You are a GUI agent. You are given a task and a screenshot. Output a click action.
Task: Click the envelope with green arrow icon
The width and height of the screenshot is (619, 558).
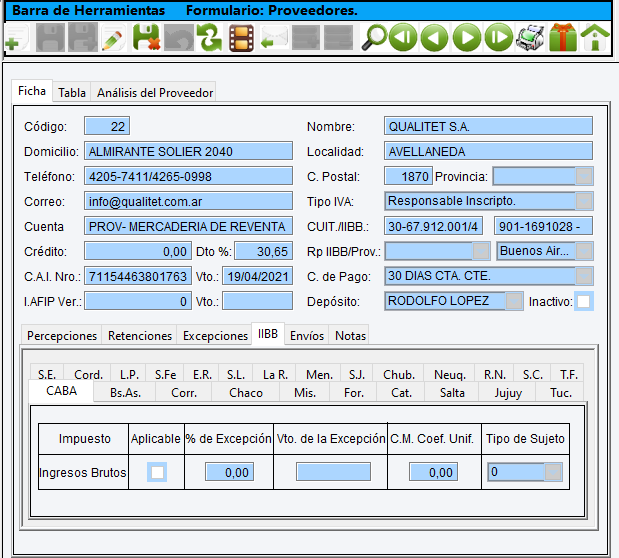(274, 38)
